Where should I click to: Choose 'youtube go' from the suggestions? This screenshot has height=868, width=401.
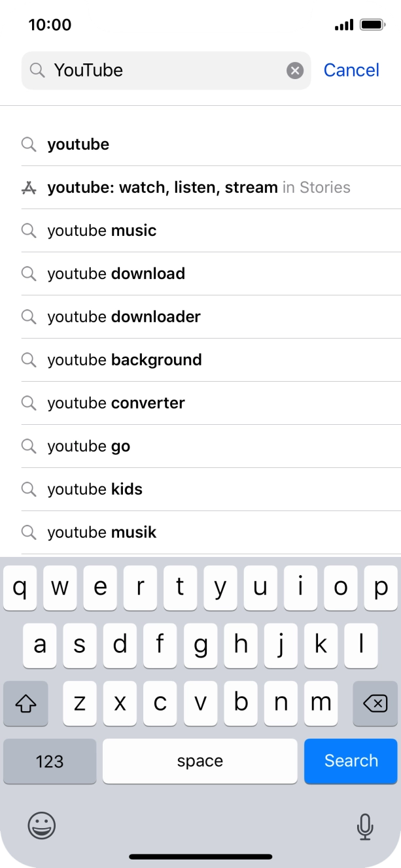tap(86, 446)
